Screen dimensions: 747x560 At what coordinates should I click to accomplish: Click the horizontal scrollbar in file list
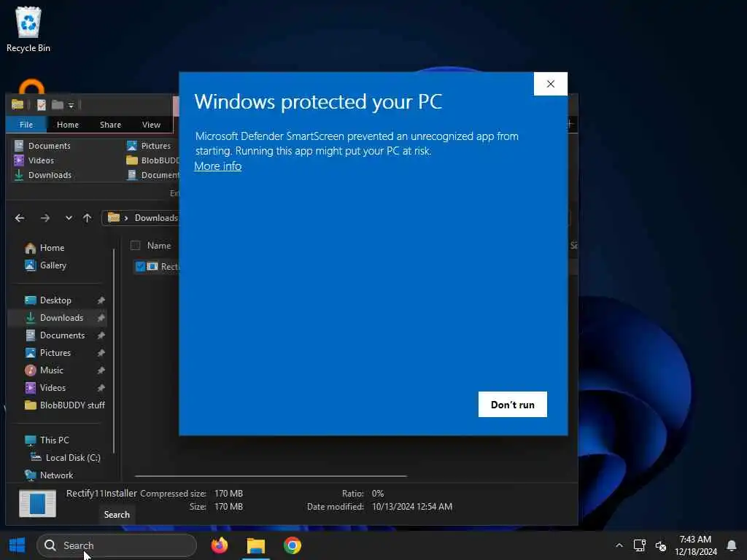click(x=271, y=475)
